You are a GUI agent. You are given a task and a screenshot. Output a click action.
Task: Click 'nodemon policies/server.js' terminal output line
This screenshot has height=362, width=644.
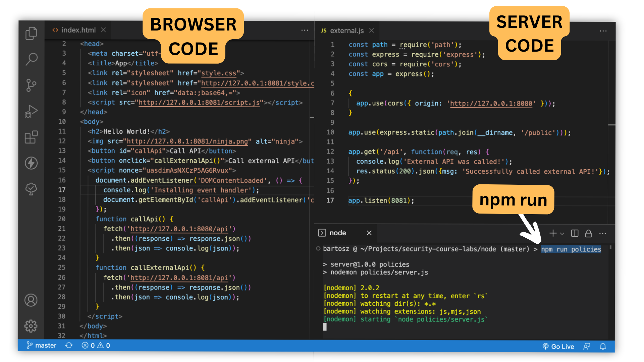coord(375,273)
